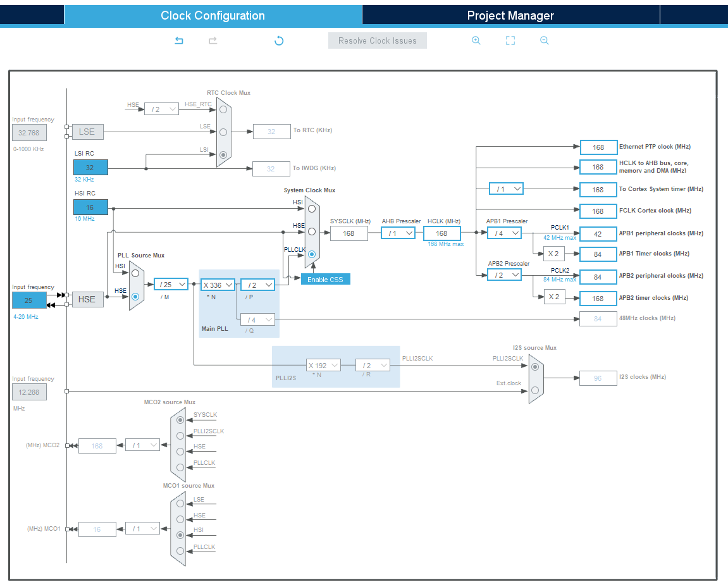This screenshot has height=587, width=728.
Task: Click the HCLK (MHz) value field
Action: pos(442,233)
